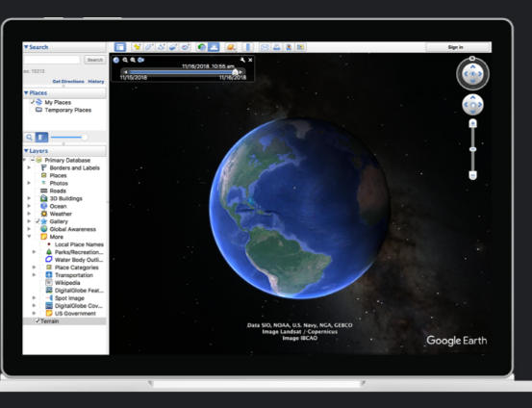This screenshot has width=532, height=408.
Task: Expand the Global Awareness tree node
Action: [x=29, y=229]
